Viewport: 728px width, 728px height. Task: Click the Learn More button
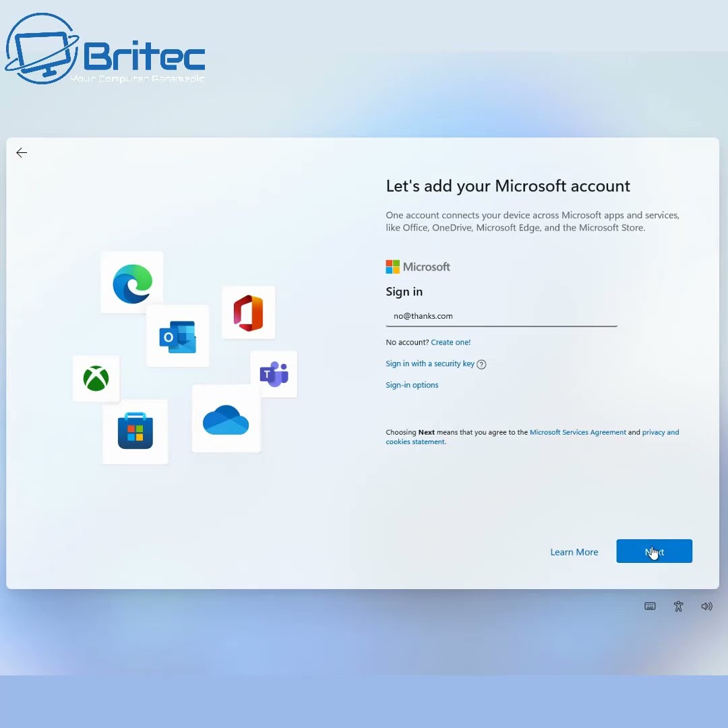click(574, 552)
